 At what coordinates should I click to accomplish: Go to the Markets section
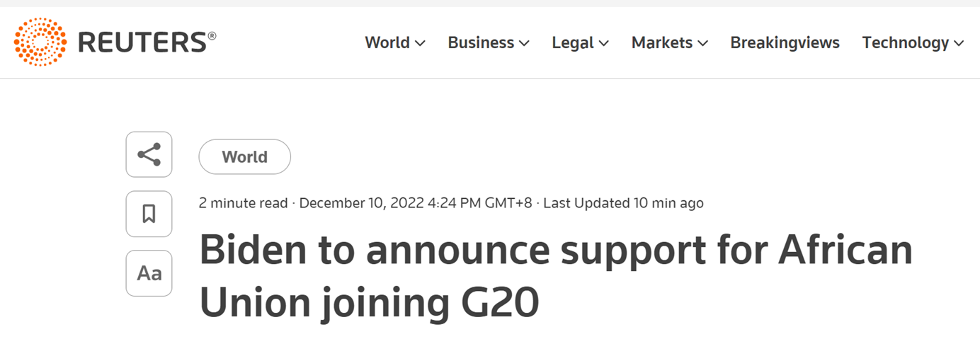[662, 42]
